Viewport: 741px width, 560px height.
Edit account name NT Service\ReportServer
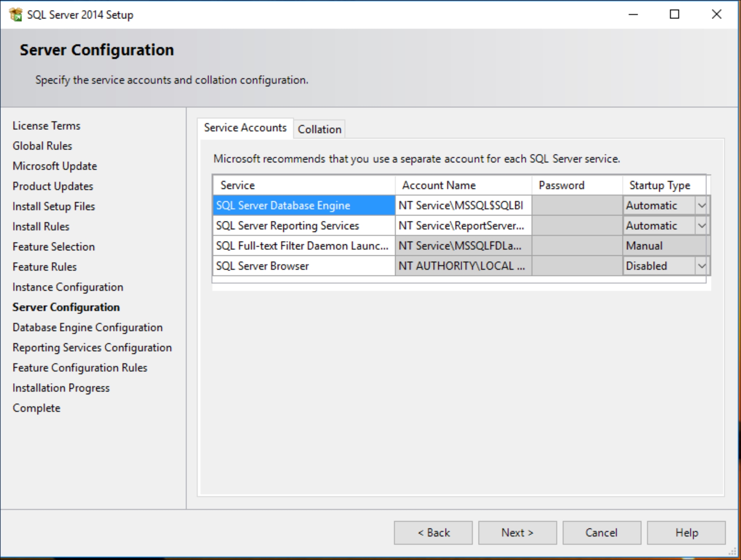click(463, 226)
